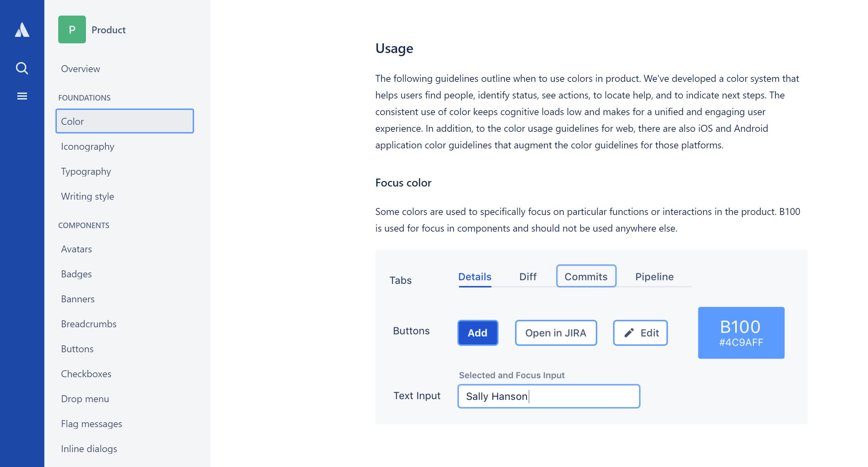Open the focused Commits tab
Image resolution: width=868 pixels, height=467 pixels.
(586, 276)
